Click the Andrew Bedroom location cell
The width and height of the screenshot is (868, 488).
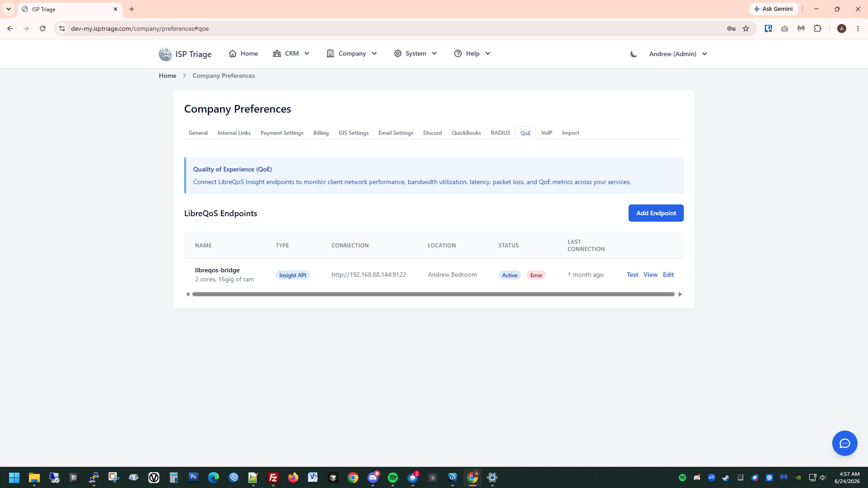pos(452,275)
